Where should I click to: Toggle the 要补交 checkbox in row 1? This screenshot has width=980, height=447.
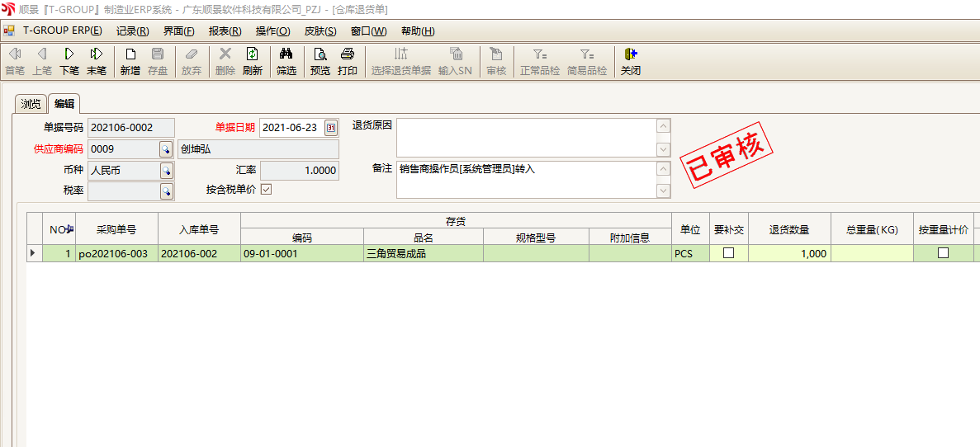point(728,253)
